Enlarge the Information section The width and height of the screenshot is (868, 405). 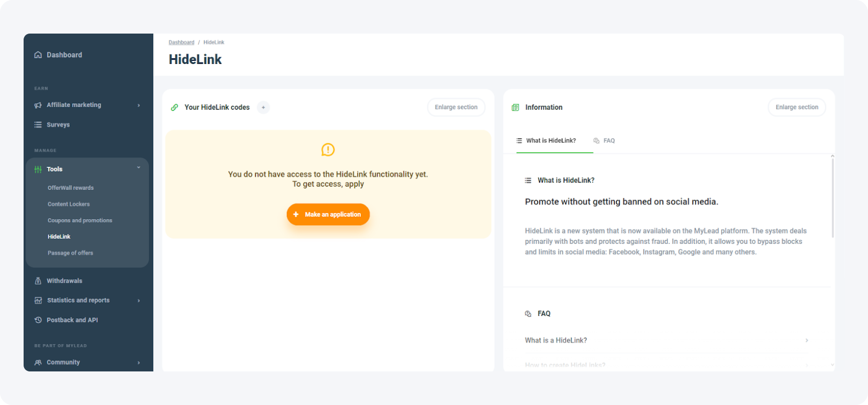[x=797, y=107]
